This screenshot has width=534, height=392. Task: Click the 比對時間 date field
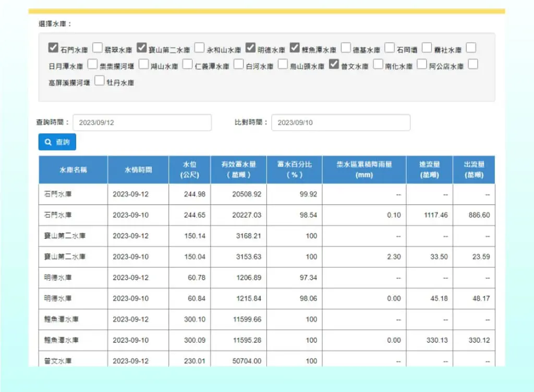(x=341, y=123)
